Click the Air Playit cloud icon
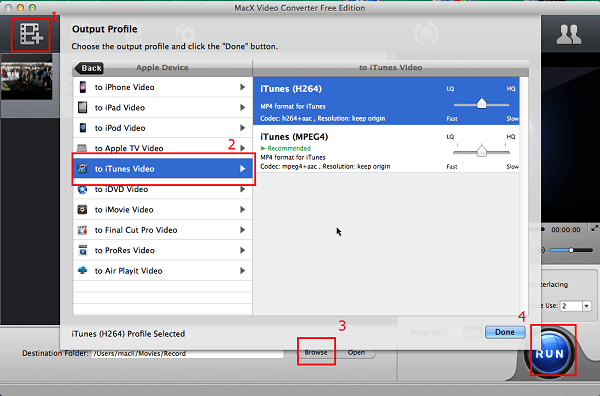The width and height of the screenshot is (600, 396). click(x=82, y=271)
